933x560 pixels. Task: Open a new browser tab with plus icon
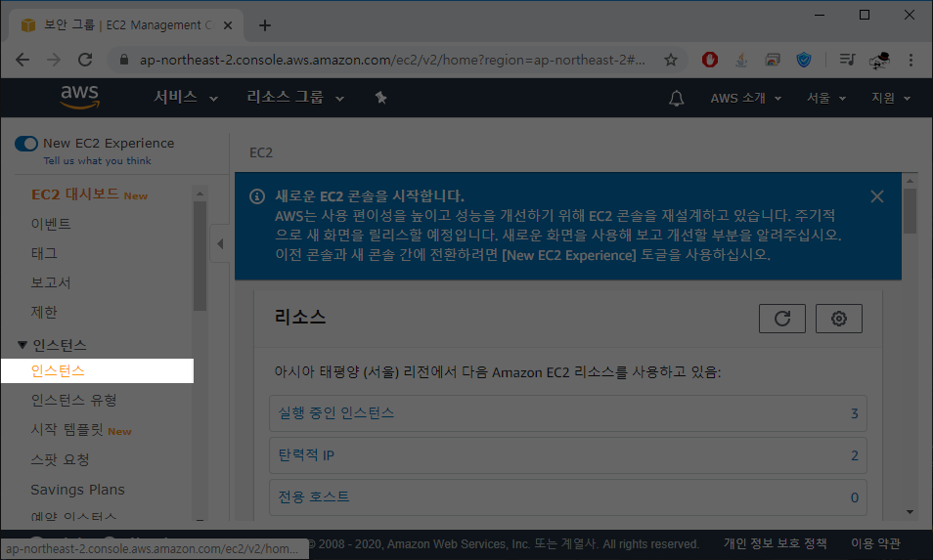pyautogui.click(x=265, y=25)
